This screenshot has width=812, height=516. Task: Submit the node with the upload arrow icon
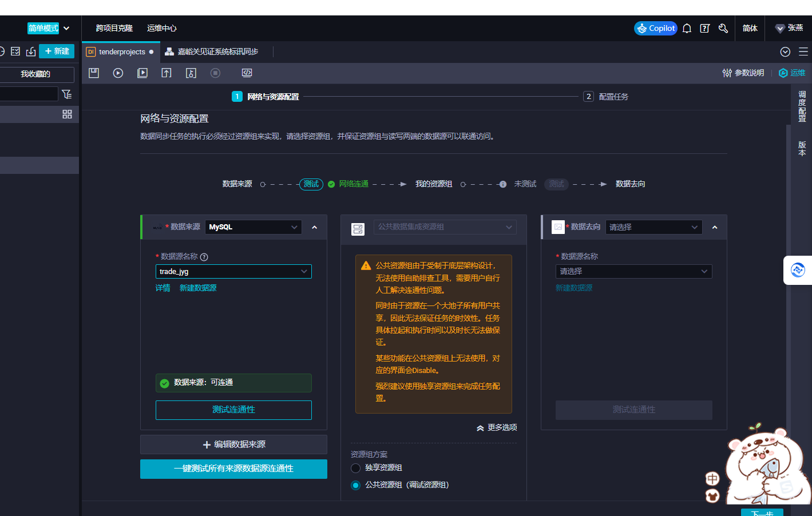[167, 73]
